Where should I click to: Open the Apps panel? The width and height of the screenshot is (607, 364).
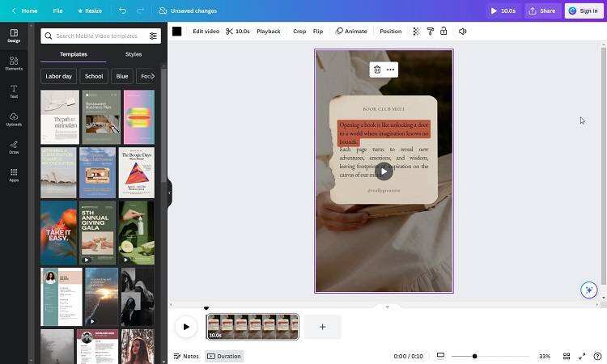click(x=14, y=175)
